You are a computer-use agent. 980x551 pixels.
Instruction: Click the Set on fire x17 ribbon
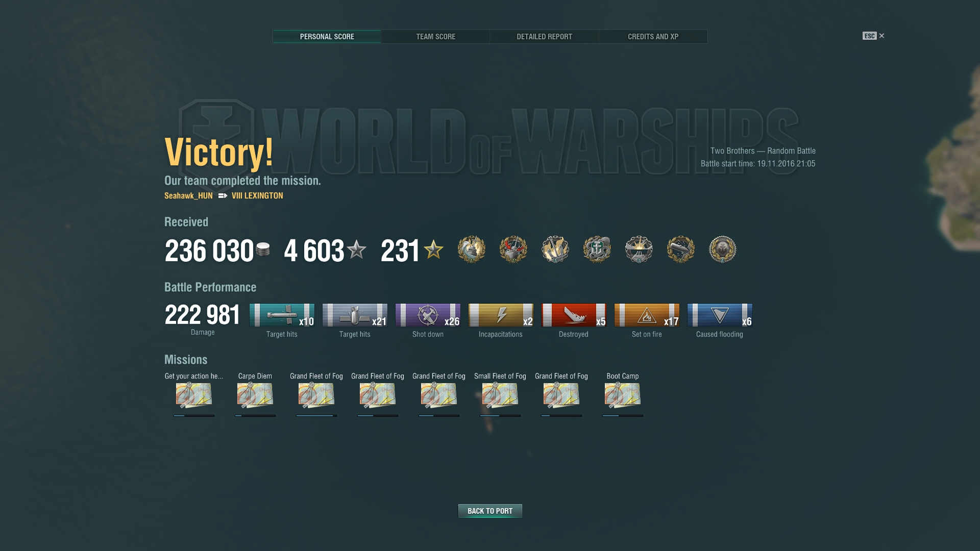click(647, 315)
